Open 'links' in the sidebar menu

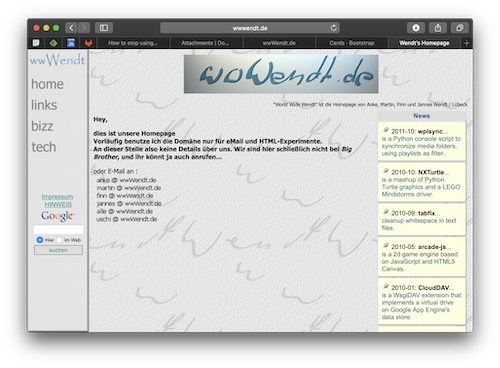(x=44, y=105)
